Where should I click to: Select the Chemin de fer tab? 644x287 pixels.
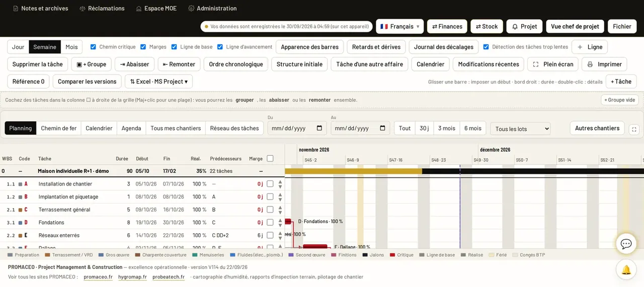pyautogui.click(x=59, y=128)
